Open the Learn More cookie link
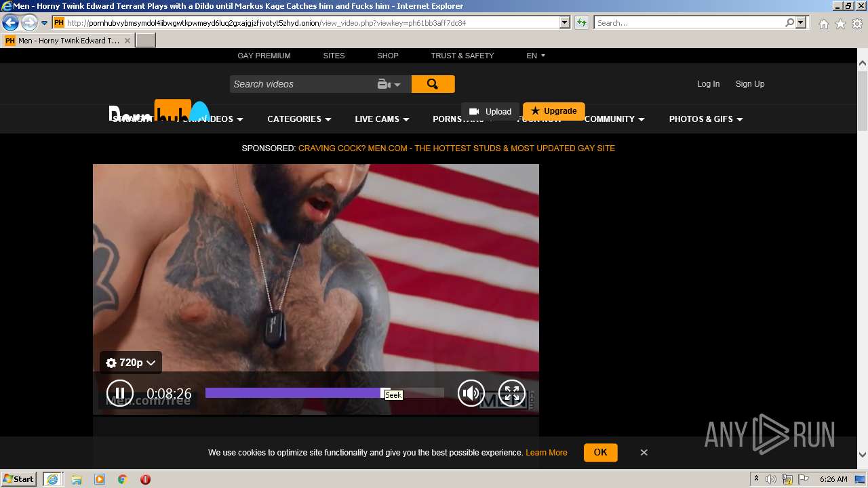The image size is (868, 488). [x=546, y=453]
